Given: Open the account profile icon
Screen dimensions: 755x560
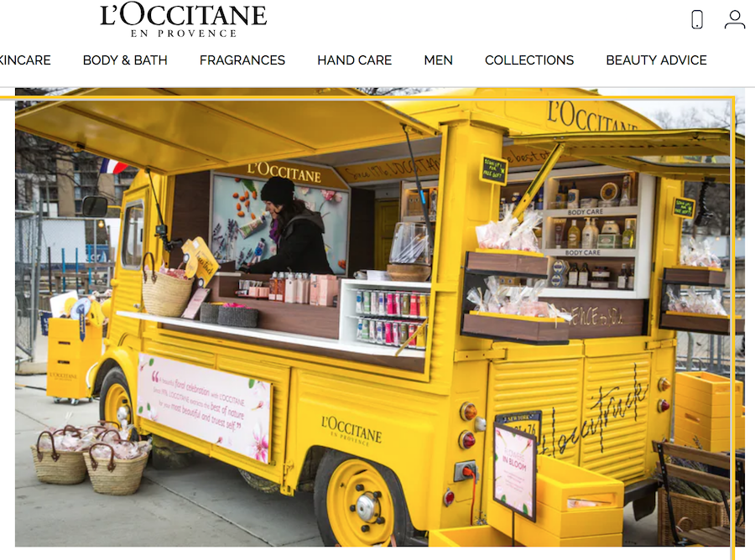Looking at the screenshot, I should [x=735, y=20].
